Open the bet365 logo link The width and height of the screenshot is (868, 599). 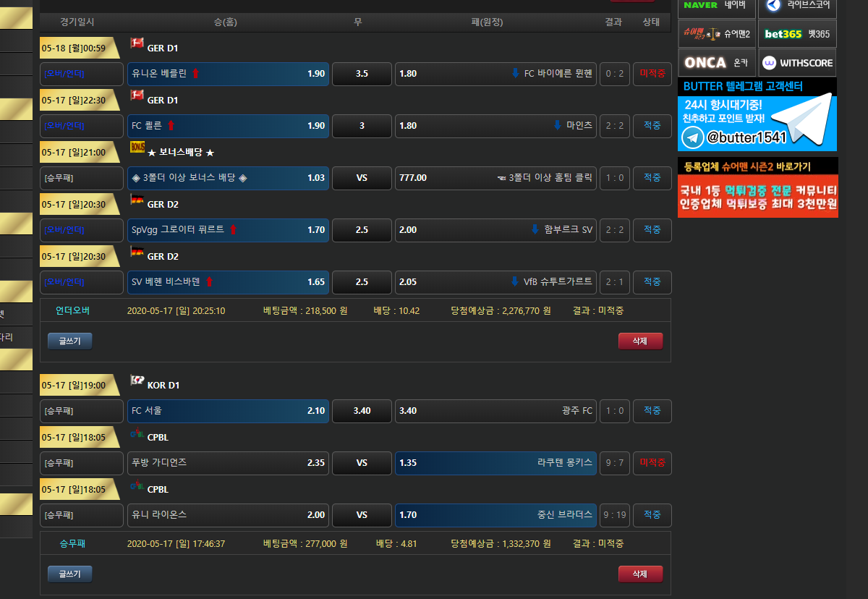[x=784, y=33]
